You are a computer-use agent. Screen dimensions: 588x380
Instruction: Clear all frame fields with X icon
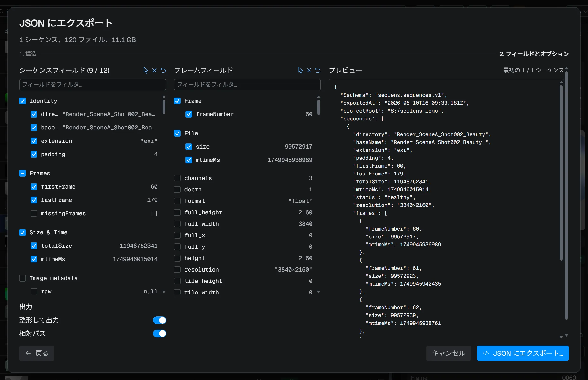(309, 70)
